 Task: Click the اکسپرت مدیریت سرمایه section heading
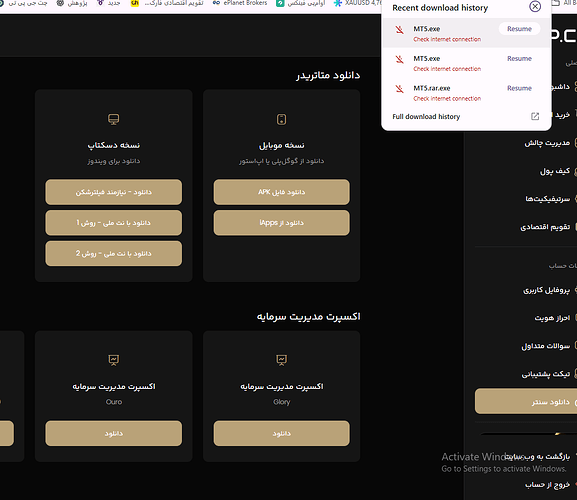[x=308, y=316]
